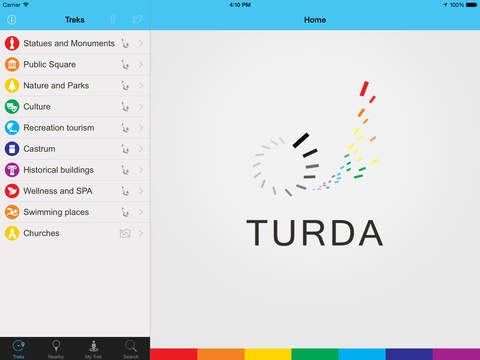This screenshot has width=480, height=360.
Task: Select the orange Public Square icon
Action: 12,64
